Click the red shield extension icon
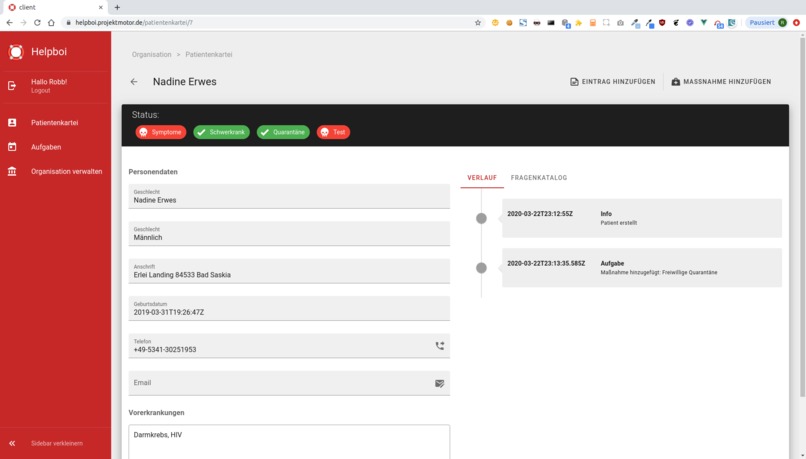Viewport: 806px width, 459px height. [662, 23]
